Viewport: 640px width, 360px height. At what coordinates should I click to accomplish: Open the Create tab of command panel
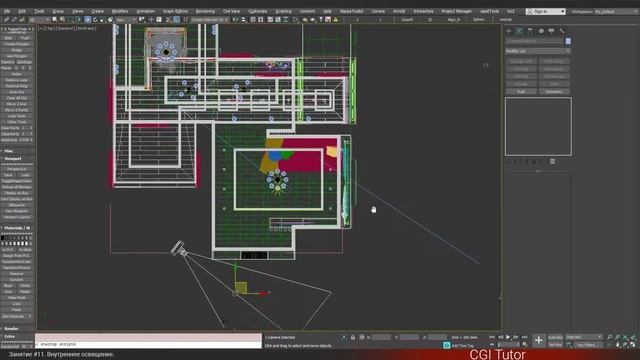point(509,31)
